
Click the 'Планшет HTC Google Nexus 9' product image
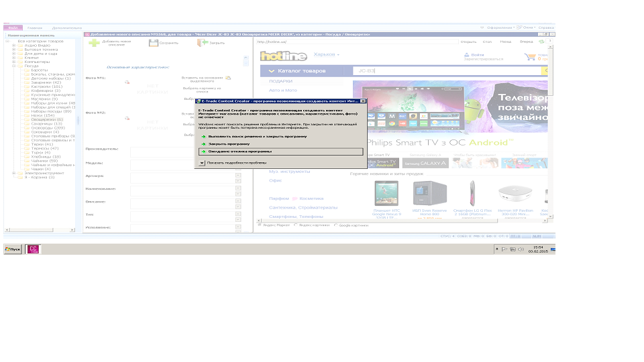pyautogui.click(x=386, y=193)
